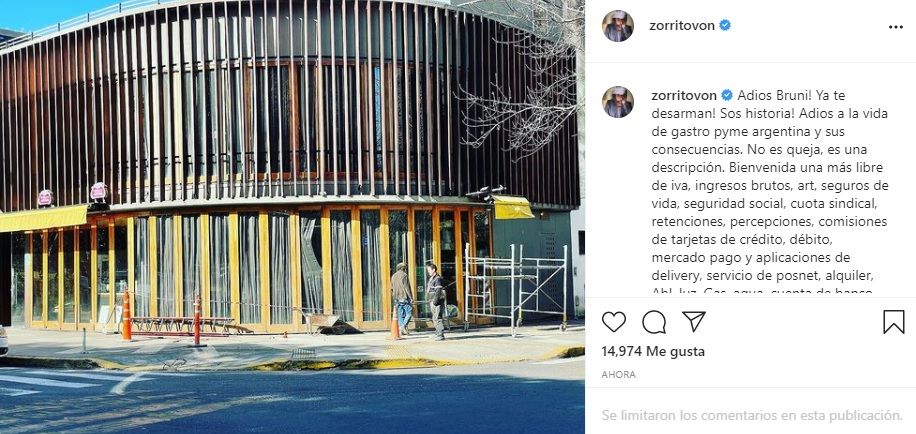
Task: Click the two workers in the photo
Action: (x=418, y=300)
